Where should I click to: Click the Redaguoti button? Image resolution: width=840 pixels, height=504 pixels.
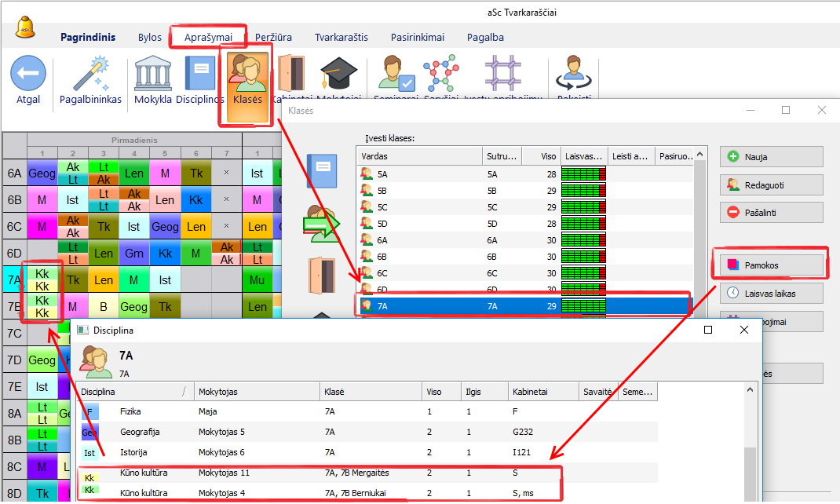(771, 184)
